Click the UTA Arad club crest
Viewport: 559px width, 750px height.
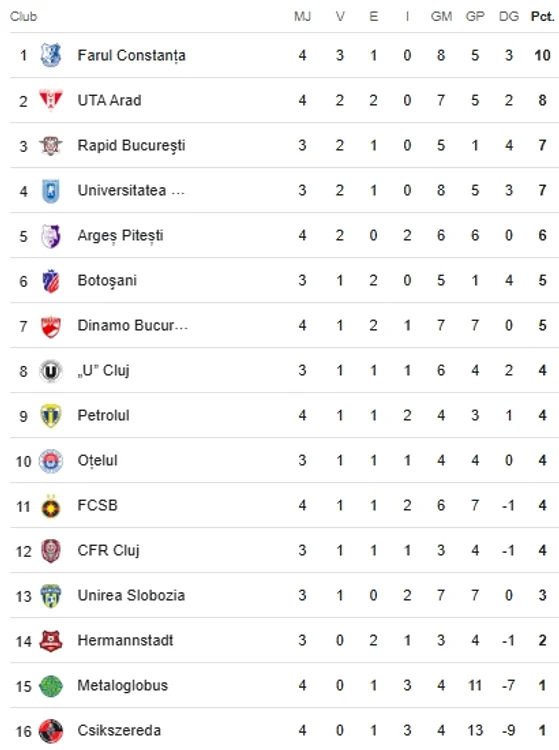[x=51, y=100]
